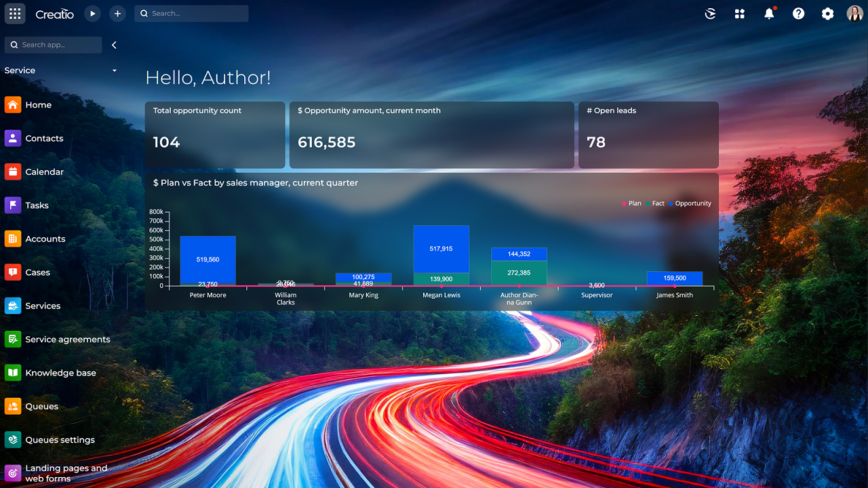The width and height of the screenshot is (868, 488).
Task: Open the Tasks section label
Action: (37, 205)
